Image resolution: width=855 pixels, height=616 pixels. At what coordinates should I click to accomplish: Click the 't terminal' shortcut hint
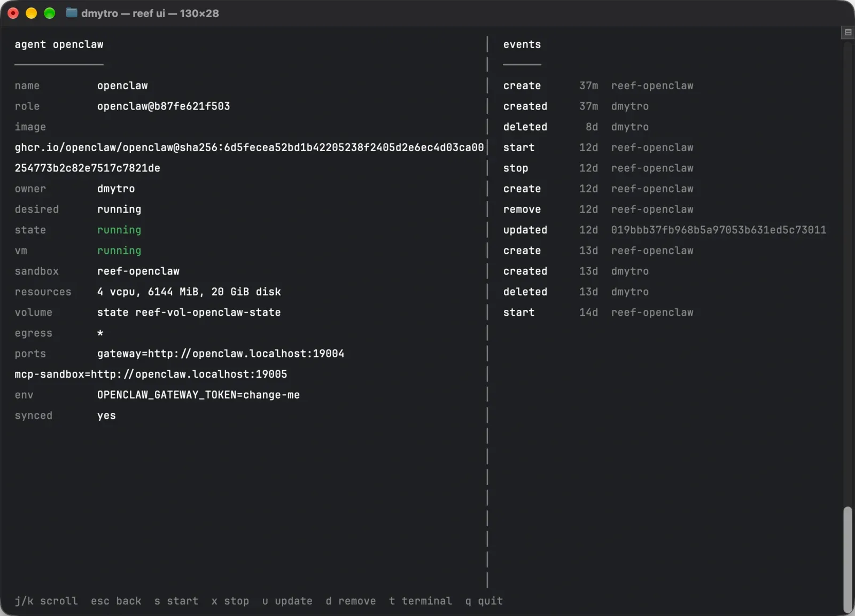421,601
